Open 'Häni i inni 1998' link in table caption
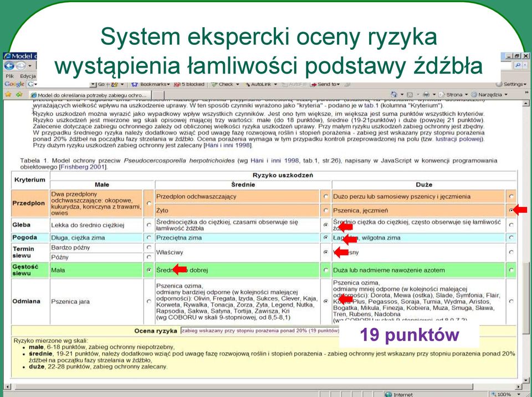This screenshot has height=397, width=532. [x=274, y=161]
